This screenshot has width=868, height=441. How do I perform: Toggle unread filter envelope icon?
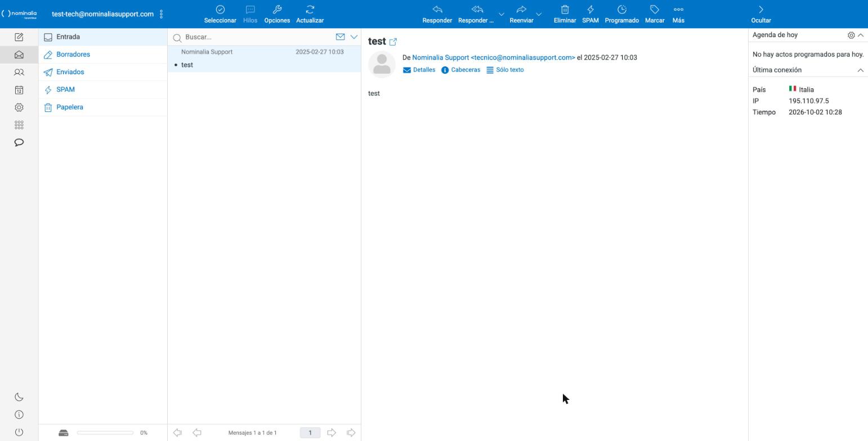tap(340, 37)
